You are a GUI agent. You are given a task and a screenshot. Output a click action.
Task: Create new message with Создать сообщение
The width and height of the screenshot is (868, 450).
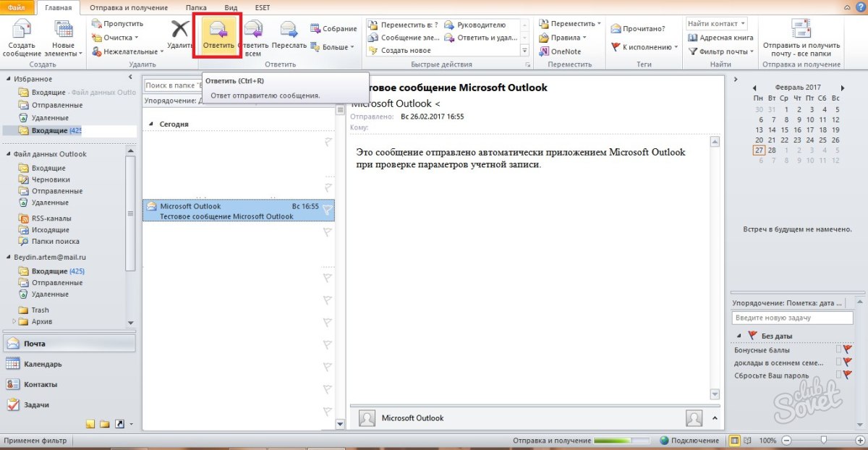[22, 38]
